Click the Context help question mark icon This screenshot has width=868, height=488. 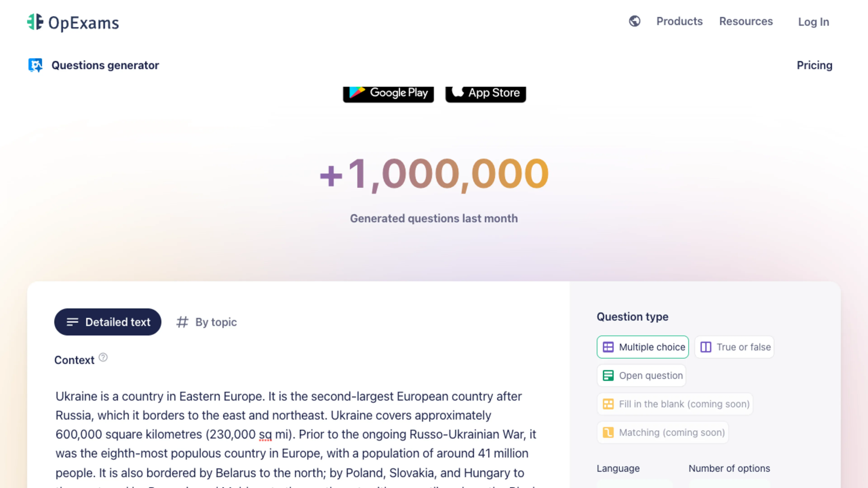point(103,357)
